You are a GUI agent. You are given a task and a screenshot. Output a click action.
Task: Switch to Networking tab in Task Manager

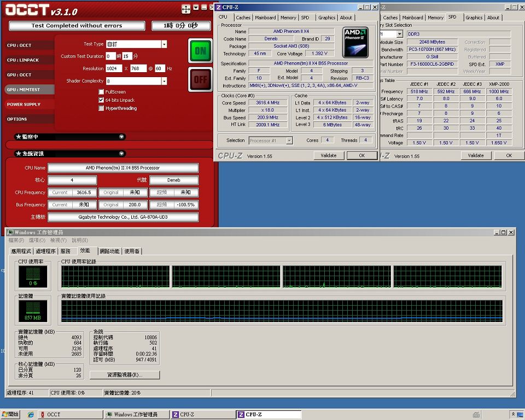[x=109, y=251]
